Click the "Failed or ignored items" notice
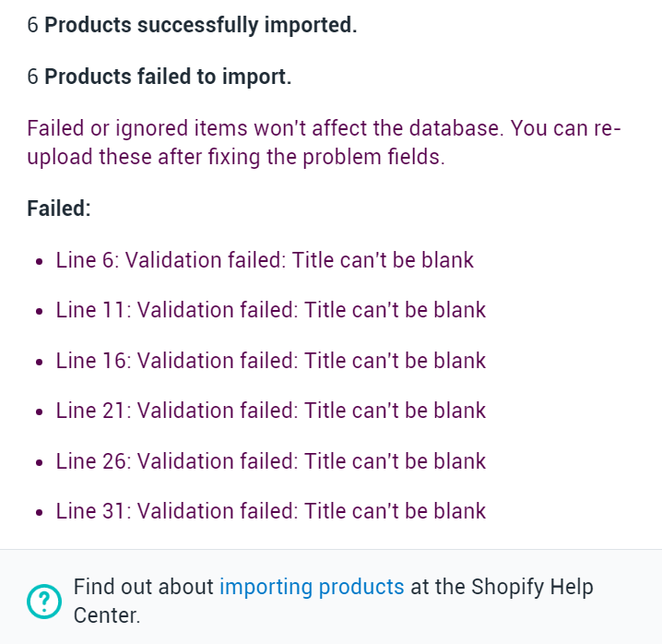 323,142
